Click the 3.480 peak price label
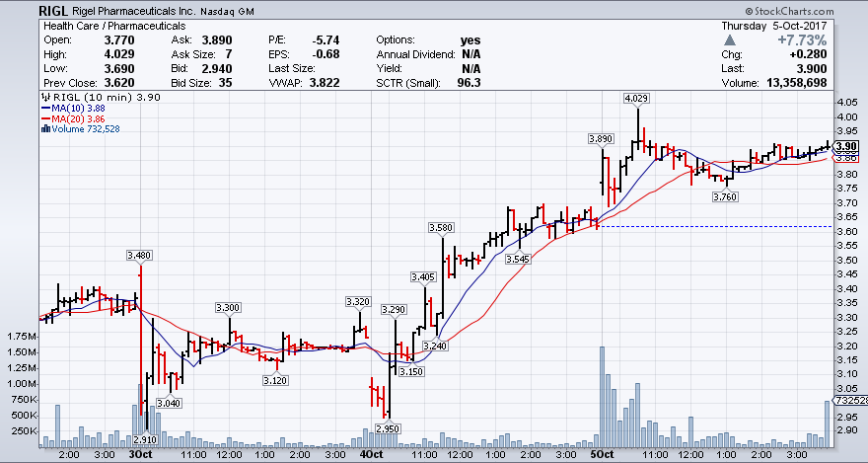 pos(140,256)
